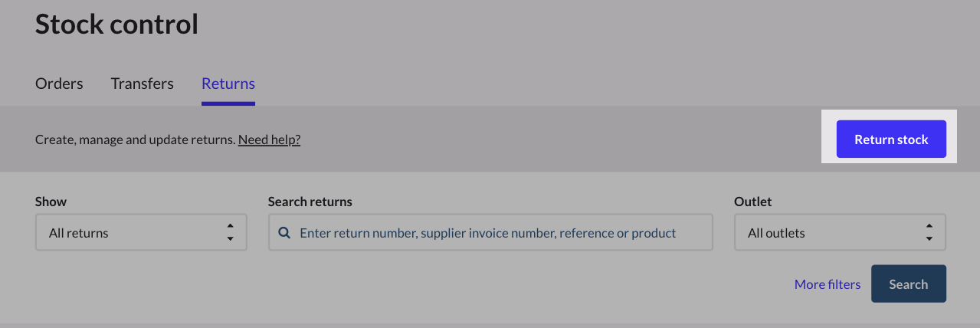
Task: Click the down arrow in the Show selector
Action: (x=230, y=238)
